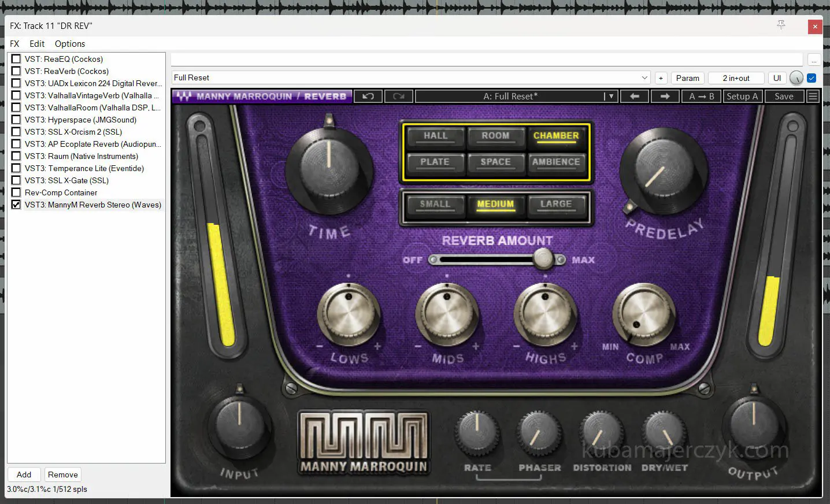
Task: Load next preset with right arrow
Action: click(x=665, y=97)
